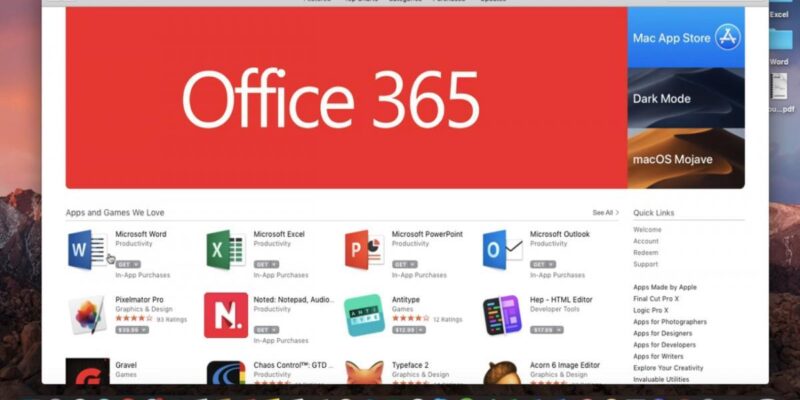Open the macOS Mojave banner
800x400 pixels.
(686, 159)
